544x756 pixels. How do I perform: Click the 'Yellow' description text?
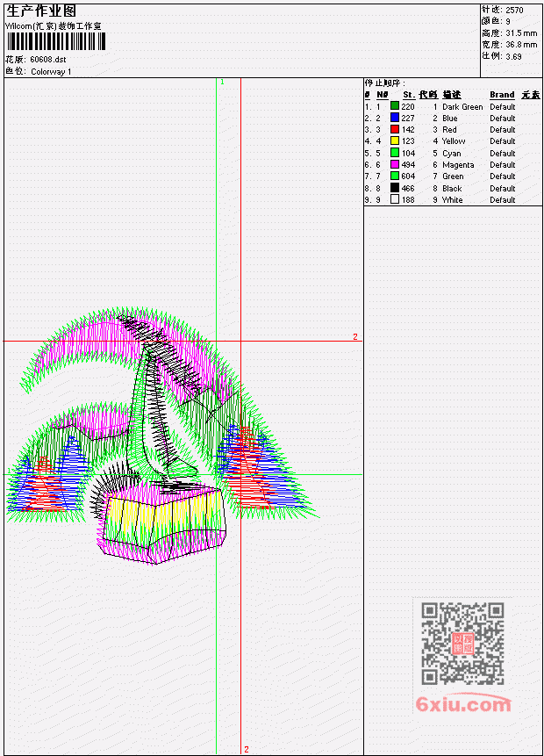tap(454, 141)
